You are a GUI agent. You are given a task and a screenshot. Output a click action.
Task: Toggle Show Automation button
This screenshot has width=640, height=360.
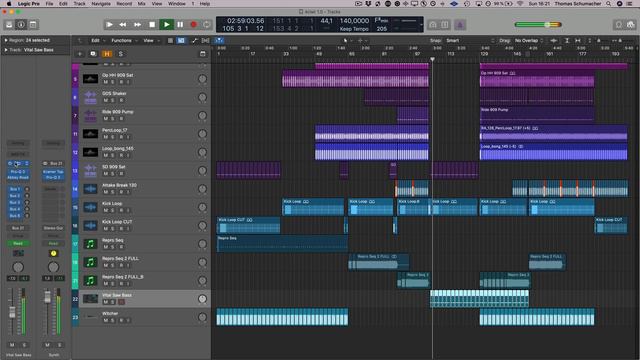[x=194, y=40]
